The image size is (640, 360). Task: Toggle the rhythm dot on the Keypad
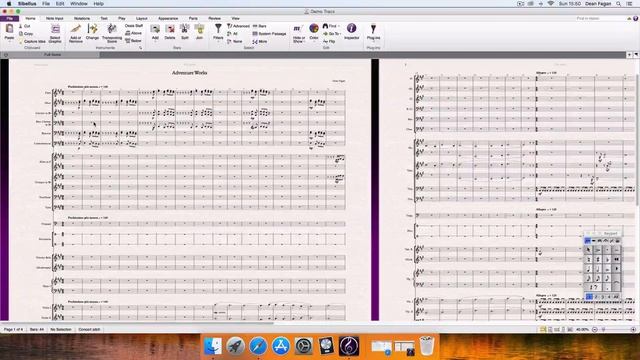607,287
